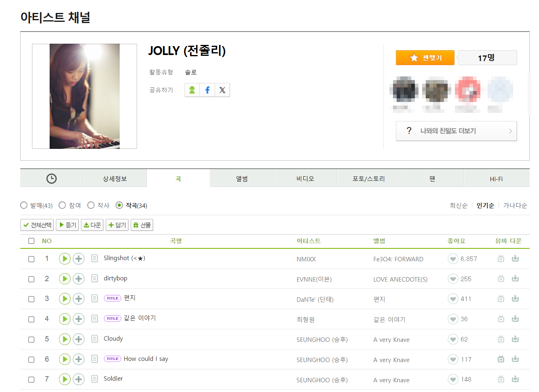539x392 pixels.
Task: Share artist on Facebook
Action: coord(207,90)
